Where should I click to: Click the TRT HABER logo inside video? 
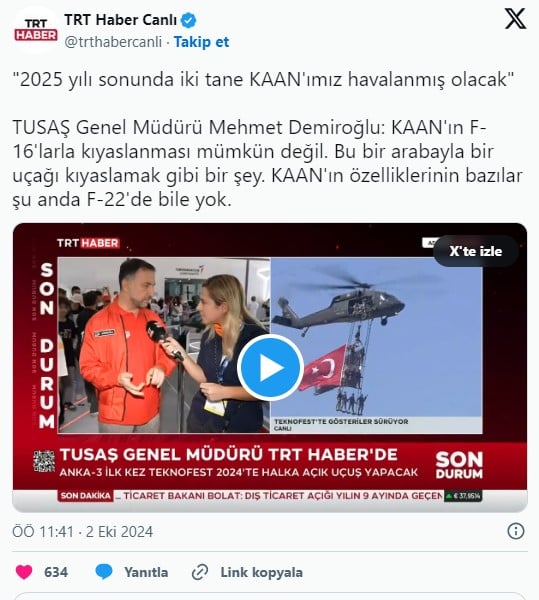click(88, 243)
